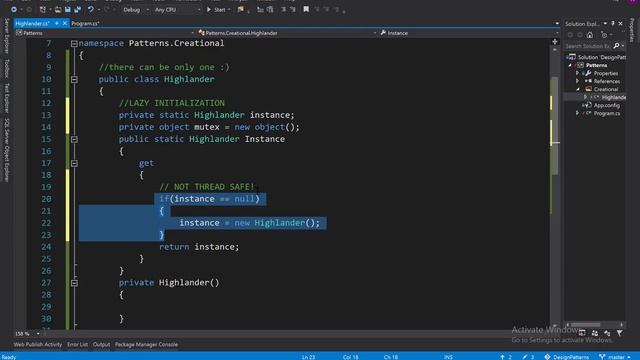Pin the Highlander.cs tab
Screen dimensions: 640x360
57,24
